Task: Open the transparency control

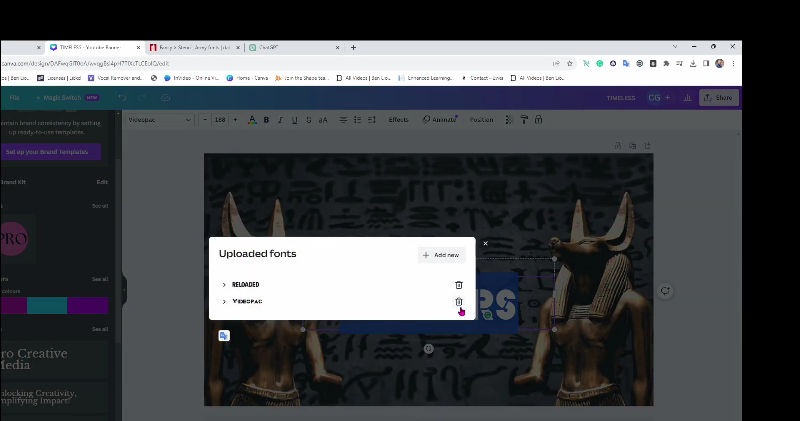Action: click(509, 120)
